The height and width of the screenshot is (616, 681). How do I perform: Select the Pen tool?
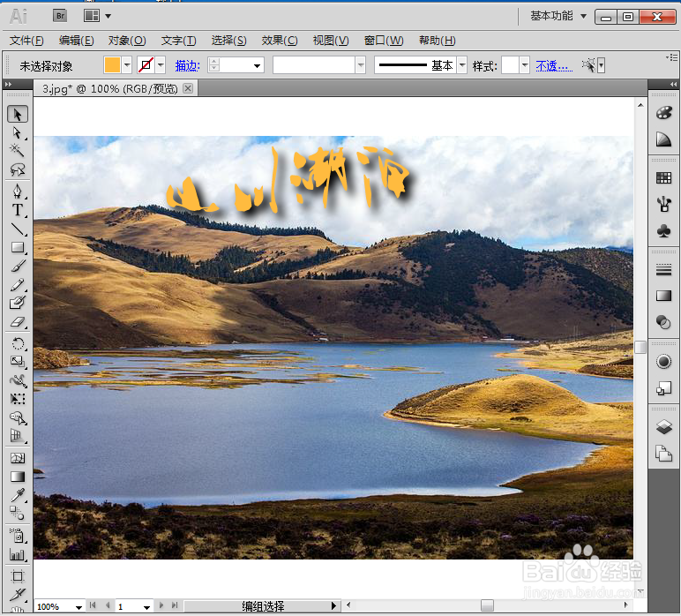(18, 192)
